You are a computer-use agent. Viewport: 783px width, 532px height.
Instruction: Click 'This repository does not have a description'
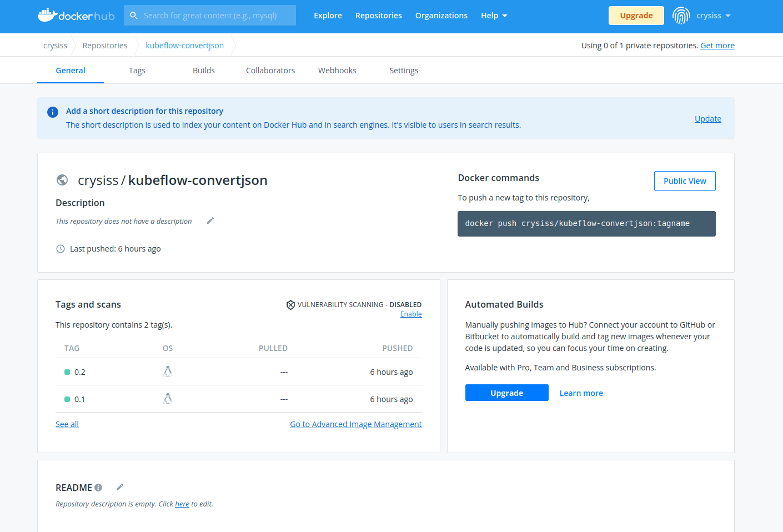[x=124, y=221]
